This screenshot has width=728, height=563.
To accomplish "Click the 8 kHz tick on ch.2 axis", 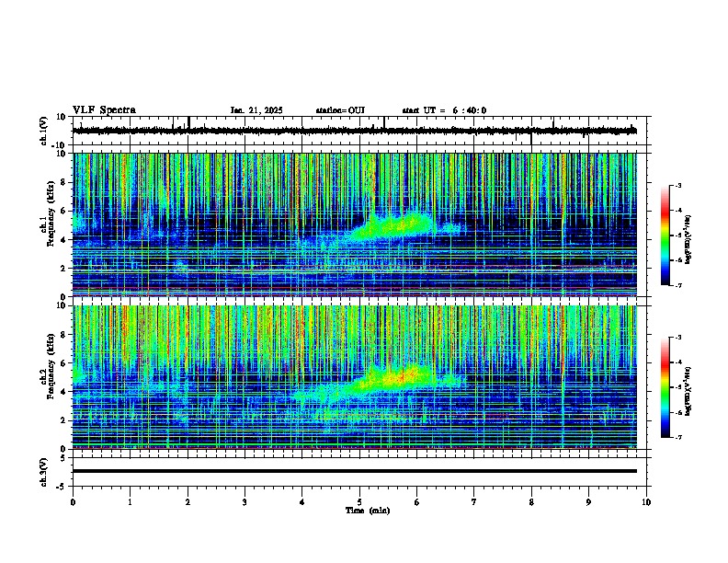I will [63, 335].
